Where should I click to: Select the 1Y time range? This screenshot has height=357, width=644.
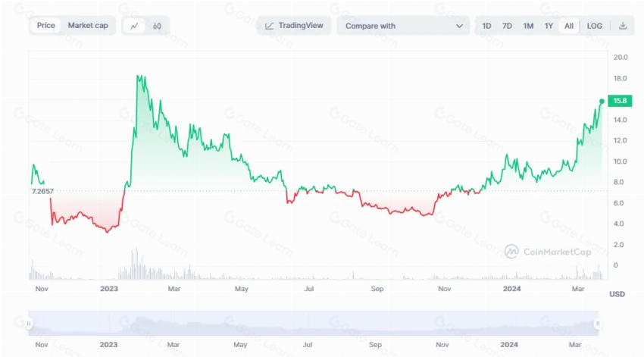click(549, 26)
